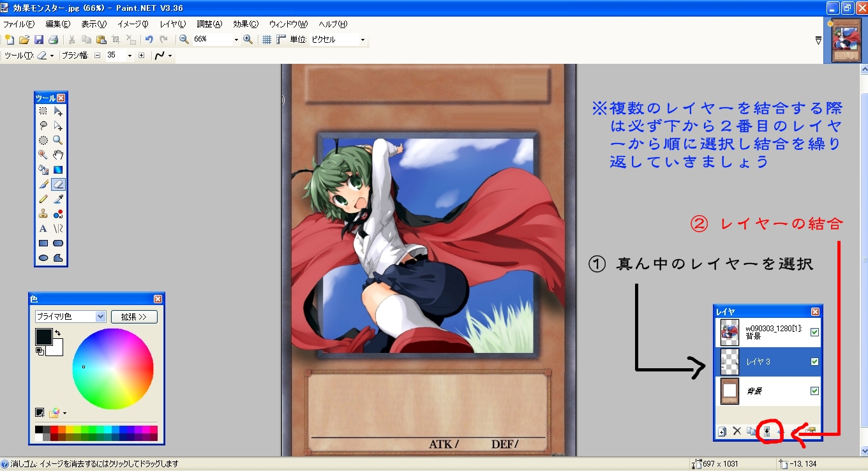Add a new layer in the Layers panel
The image size is (868, 471).
pyautogui.click(x=722, y=431)
